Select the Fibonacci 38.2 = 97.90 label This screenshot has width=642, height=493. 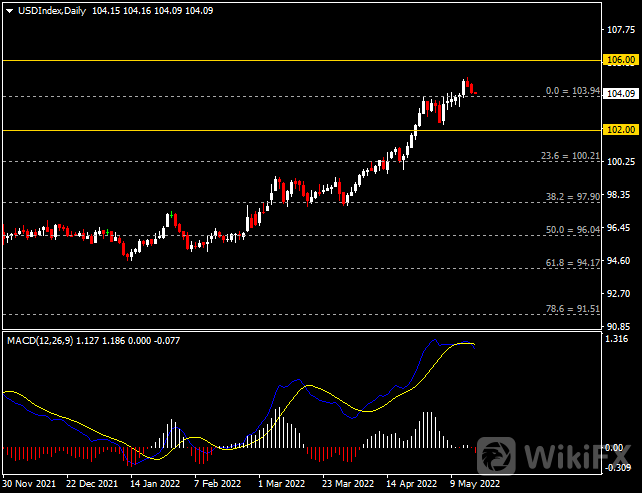[x=572, y=197]
